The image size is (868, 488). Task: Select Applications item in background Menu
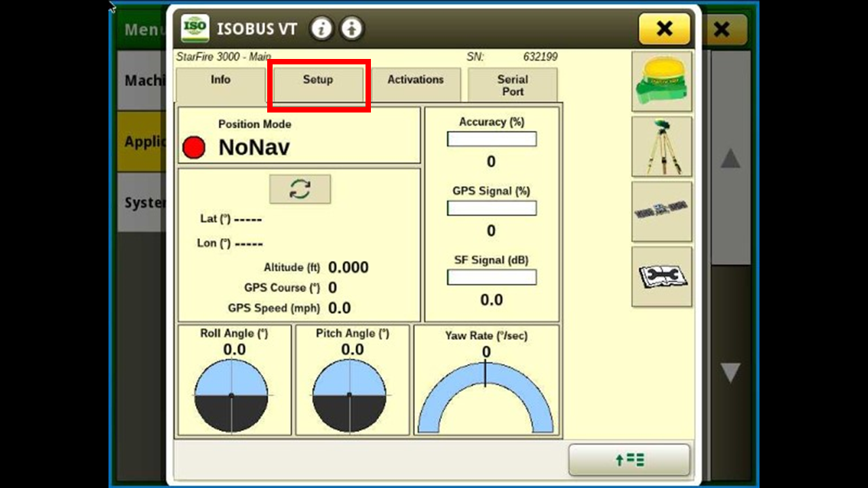pos(142,142)
